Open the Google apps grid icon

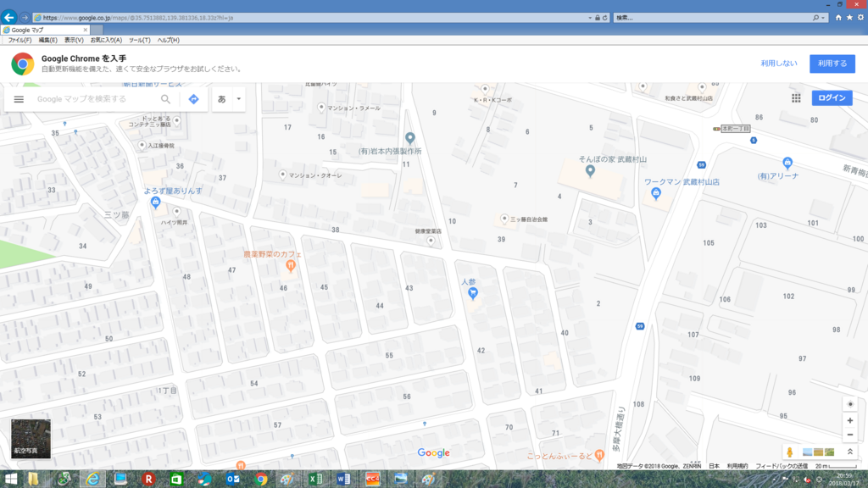[x=796, y=98]
